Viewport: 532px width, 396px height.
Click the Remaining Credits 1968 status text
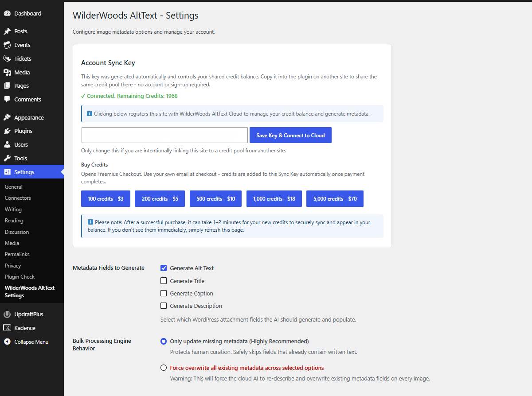pyautogui.click(x=129, y=96)
